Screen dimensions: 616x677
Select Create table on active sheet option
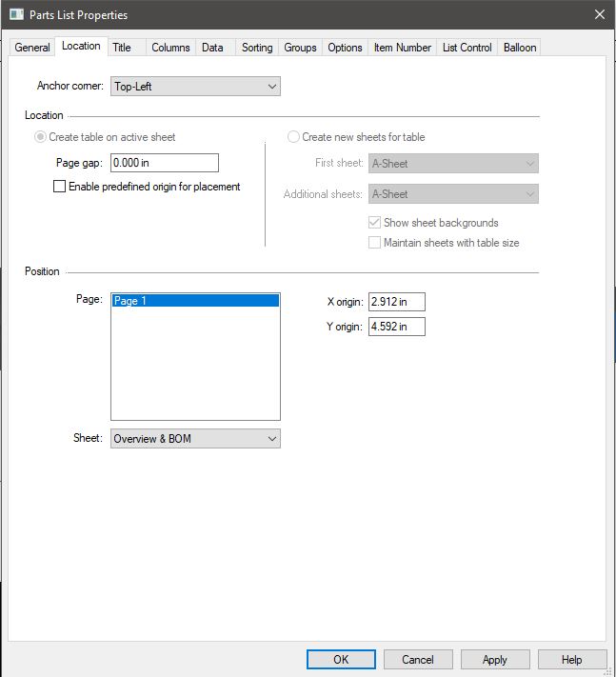pyautogui.click(x=40, y=137)
